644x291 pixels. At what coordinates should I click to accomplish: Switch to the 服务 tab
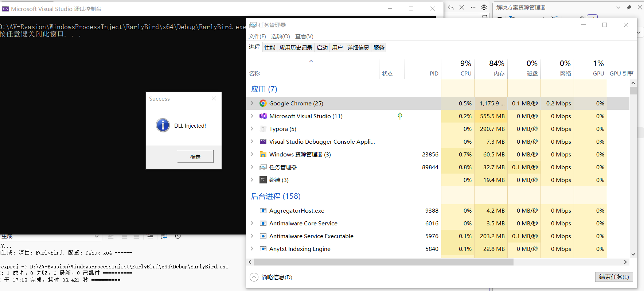tap(379, 48)
